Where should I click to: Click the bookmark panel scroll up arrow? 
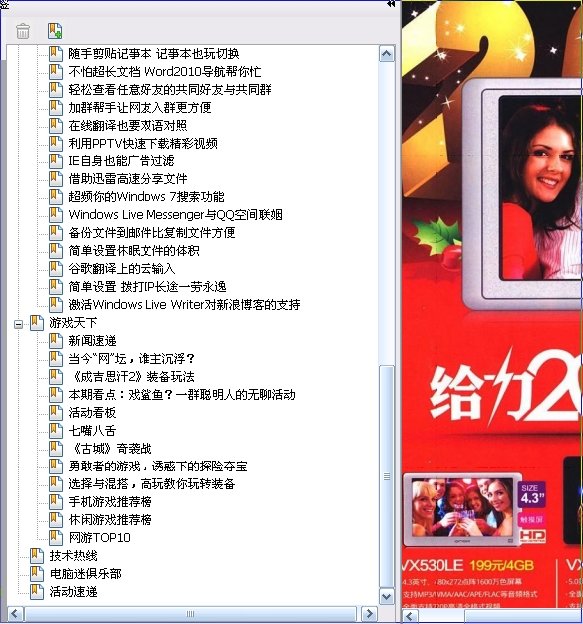pos(387,54)
